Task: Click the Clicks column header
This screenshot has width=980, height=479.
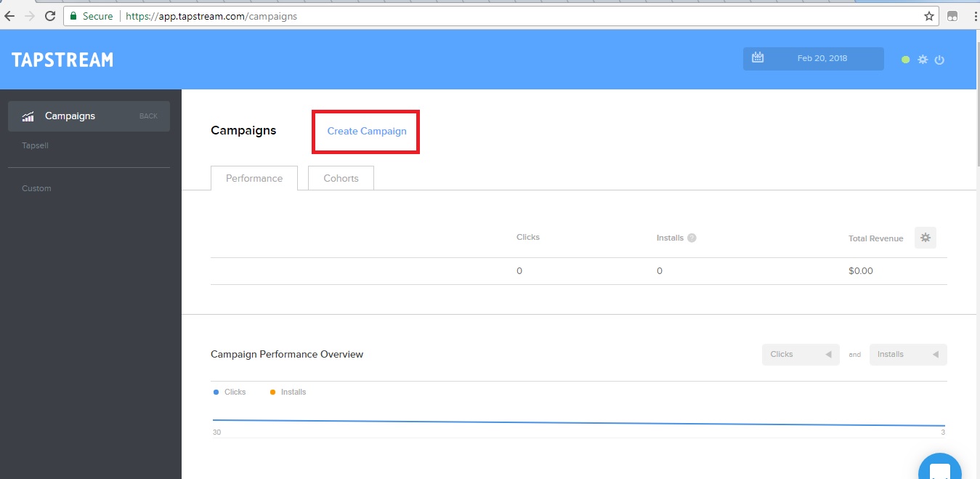Action: pos(528,237)
